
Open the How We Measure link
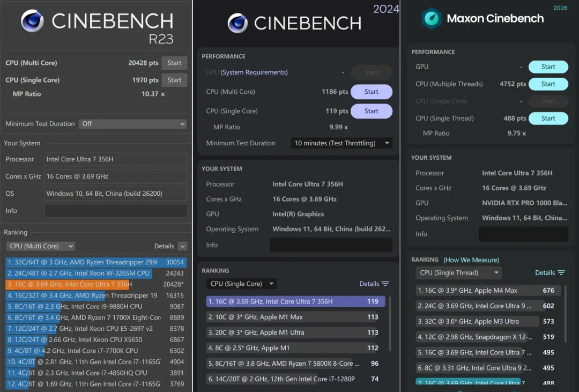click(471, 260)
